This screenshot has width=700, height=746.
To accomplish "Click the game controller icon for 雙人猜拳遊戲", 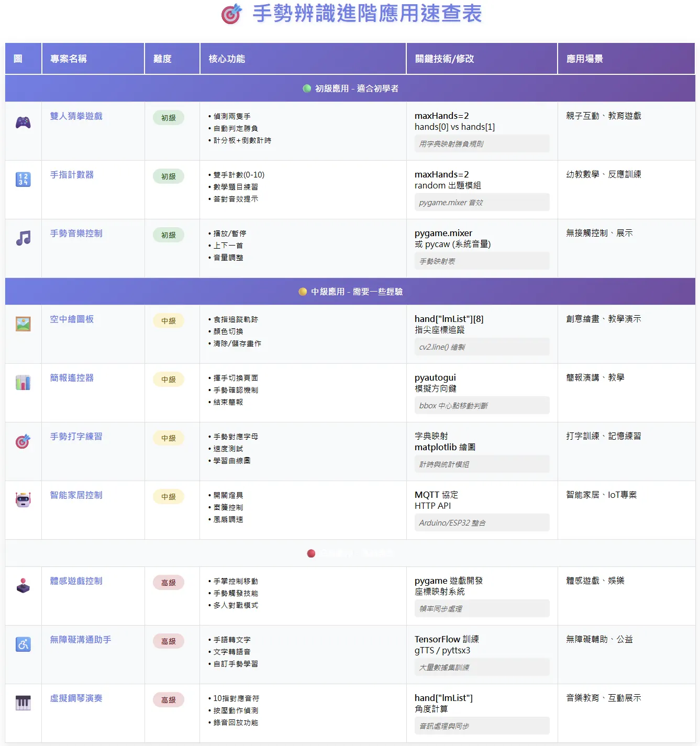I will [23, 123].
